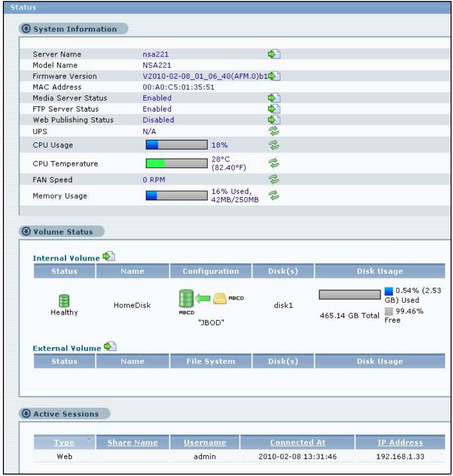Click the 16% Used memory value
This screenshot has width=453, height=476.
pos(231,191)
